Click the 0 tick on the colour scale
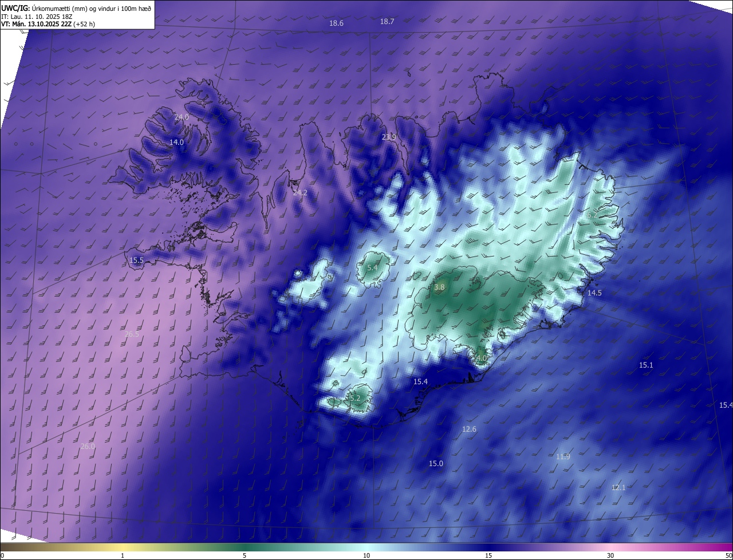Viewport: 733px width, 560px height. [x=2, y=555]
